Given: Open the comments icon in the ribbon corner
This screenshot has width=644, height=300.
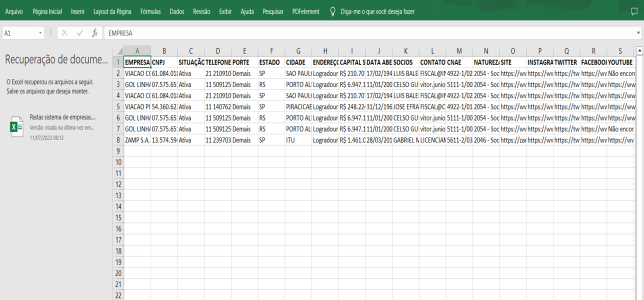Looking at the screenshot, I should pyautogui.click(x=634, y=11).
